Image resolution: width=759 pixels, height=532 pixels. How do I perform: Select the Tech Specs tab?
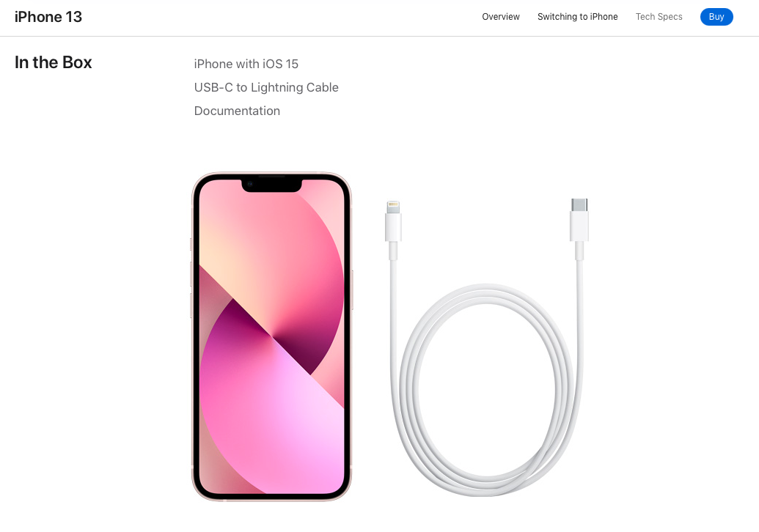[x=659, y=17]
